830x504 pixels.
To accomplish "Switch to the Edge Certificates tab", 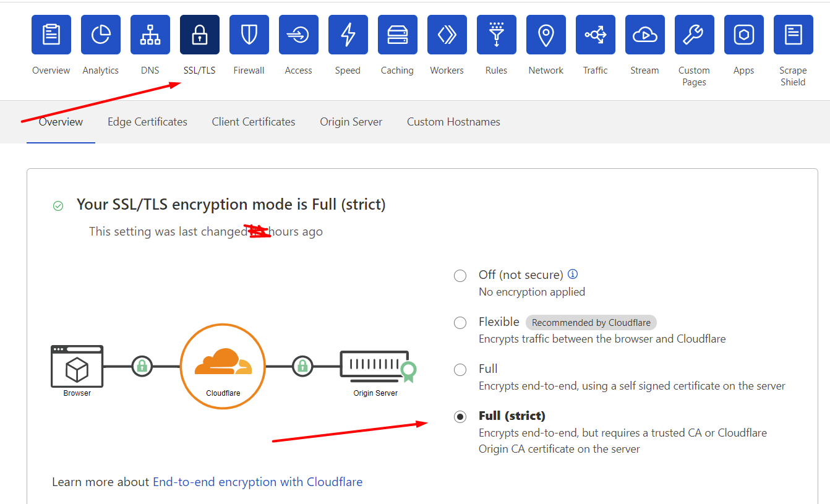I will click(147, 122).
